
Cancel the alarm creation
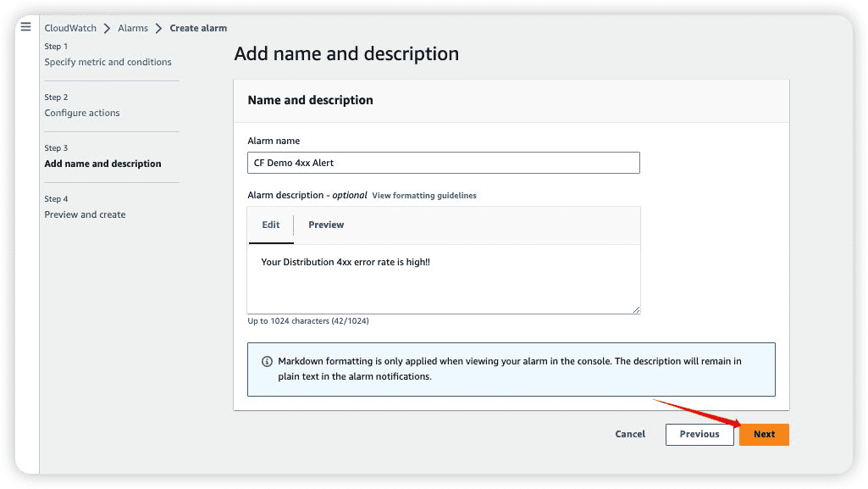(x=630, y=434)
